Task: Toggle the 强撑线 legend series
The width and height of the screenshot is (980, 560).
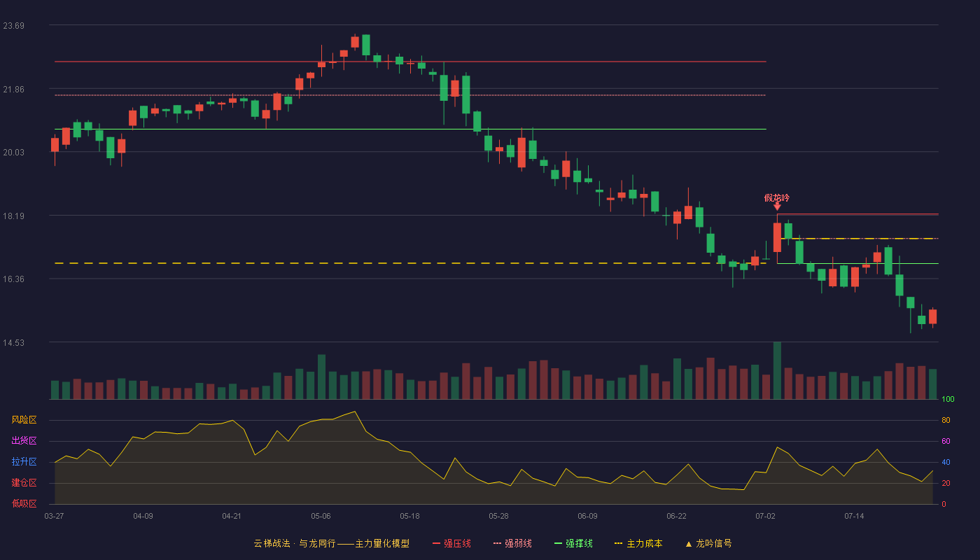Action: tap(573, 543)
